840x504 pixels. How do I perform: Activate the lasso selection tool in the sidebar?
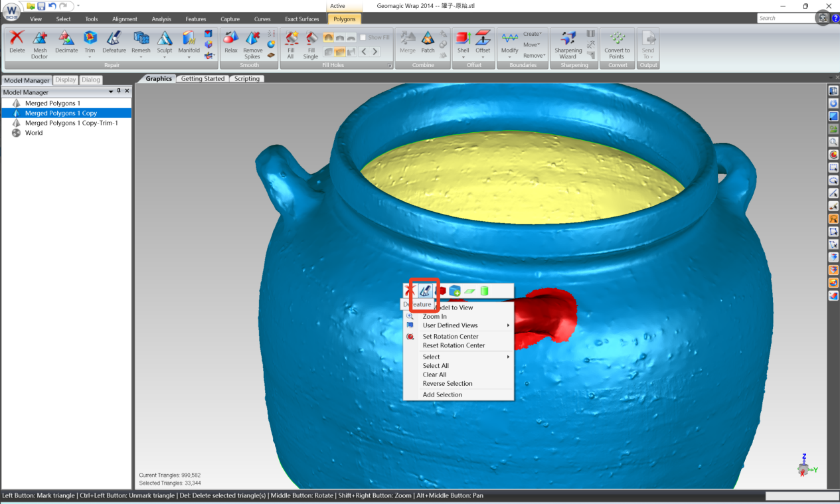(x=833, y=180)
